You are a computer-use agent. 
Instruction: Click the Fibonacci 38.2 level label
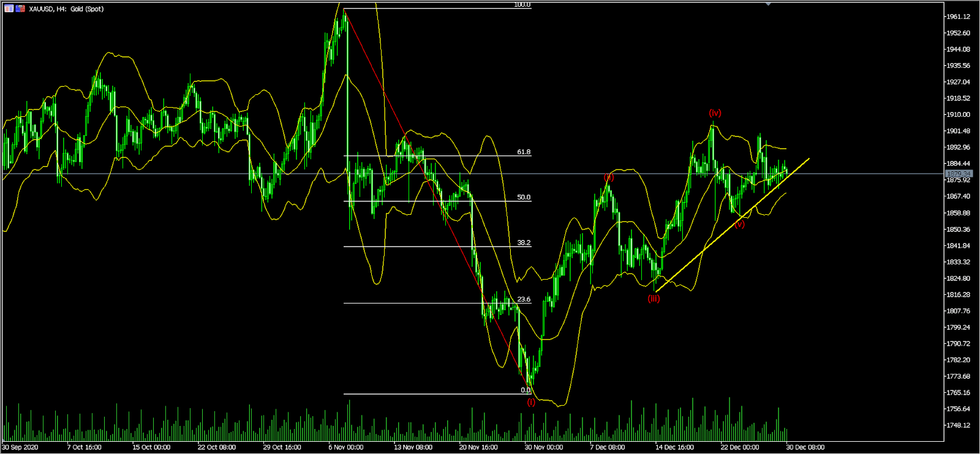pyautogui.click(x=523, y=242)
